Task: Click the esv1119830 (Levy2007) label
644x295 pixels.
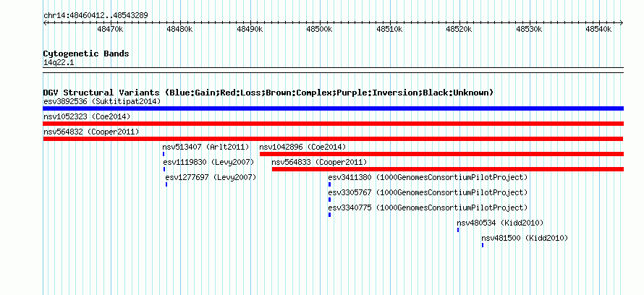Action: 208,162
